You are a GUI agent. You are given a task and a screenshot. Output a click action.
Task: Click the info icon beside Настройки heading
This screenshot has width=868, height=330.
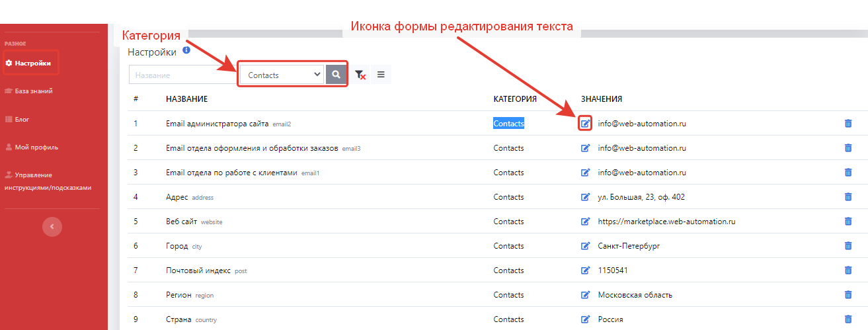[186, 50]
